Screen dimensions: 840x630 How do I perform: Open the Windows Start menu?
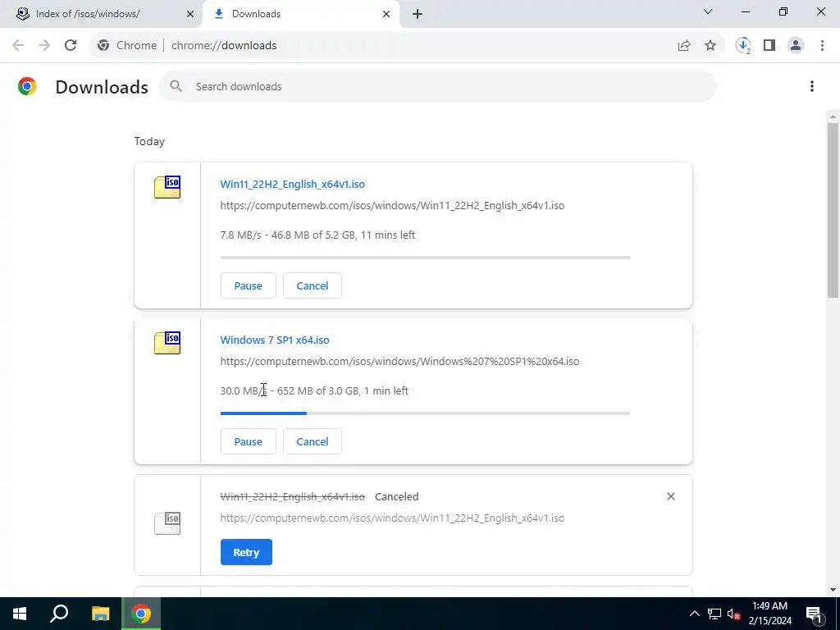[x=20, y=614]
